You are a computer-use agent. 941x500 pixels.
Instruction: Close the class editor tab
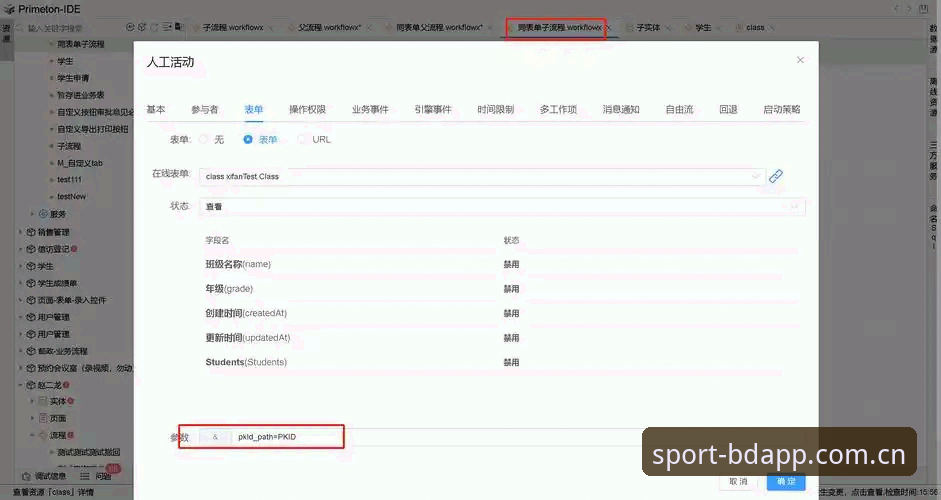[771, 28]
